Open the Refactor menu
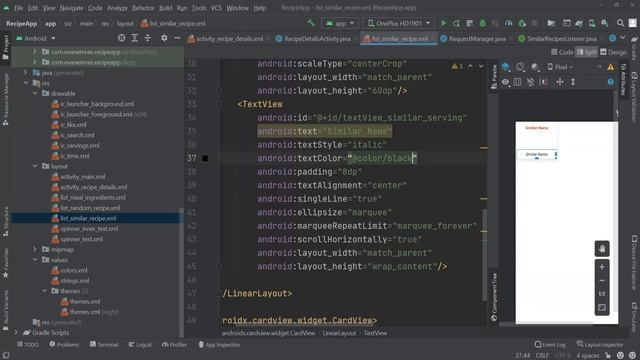This screenshot has width=640, height=360. 143,8
